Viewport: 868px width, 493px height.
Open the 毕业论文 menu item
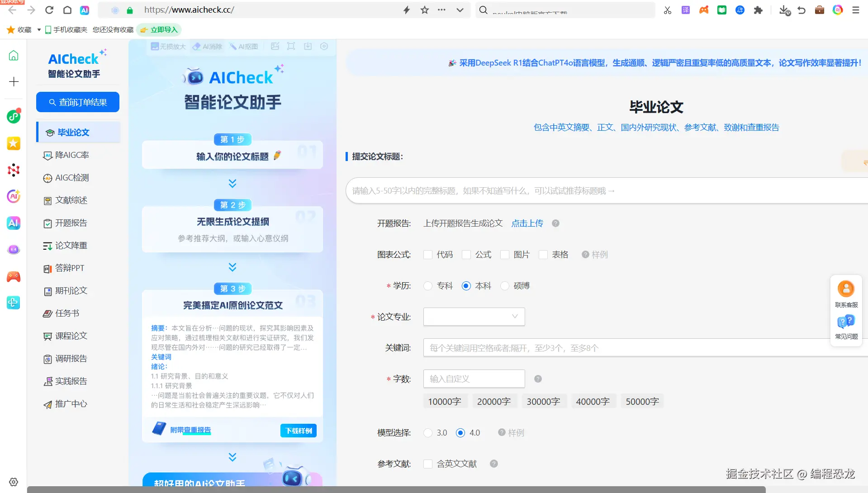(x=78, y=132)
